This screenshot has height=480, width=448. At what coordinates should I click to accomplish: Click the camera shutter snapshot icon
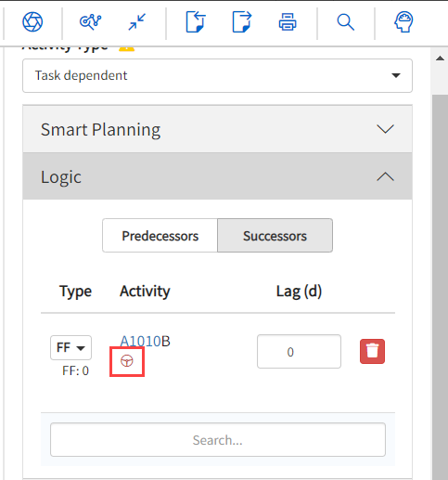point(32,22)
